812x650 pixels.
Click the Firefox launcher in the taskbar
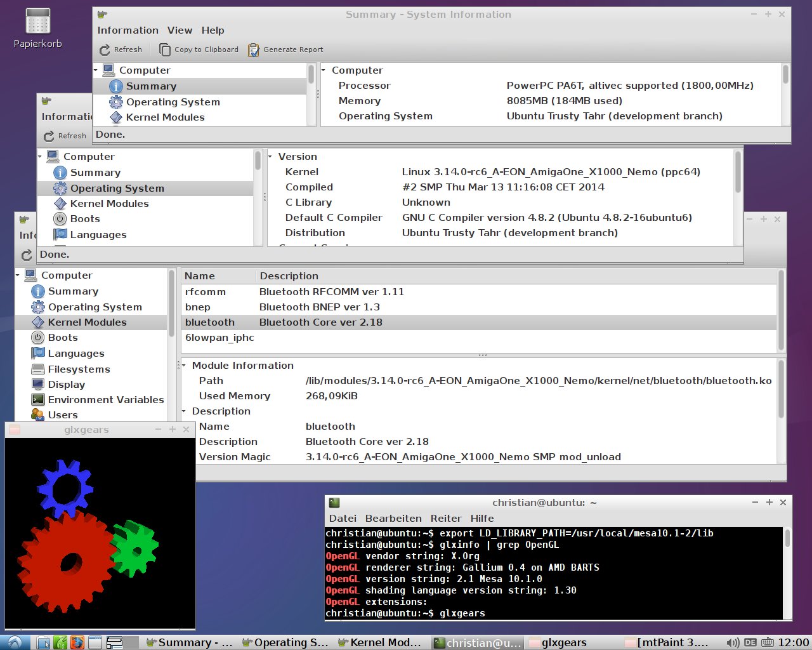coord(77,642)
